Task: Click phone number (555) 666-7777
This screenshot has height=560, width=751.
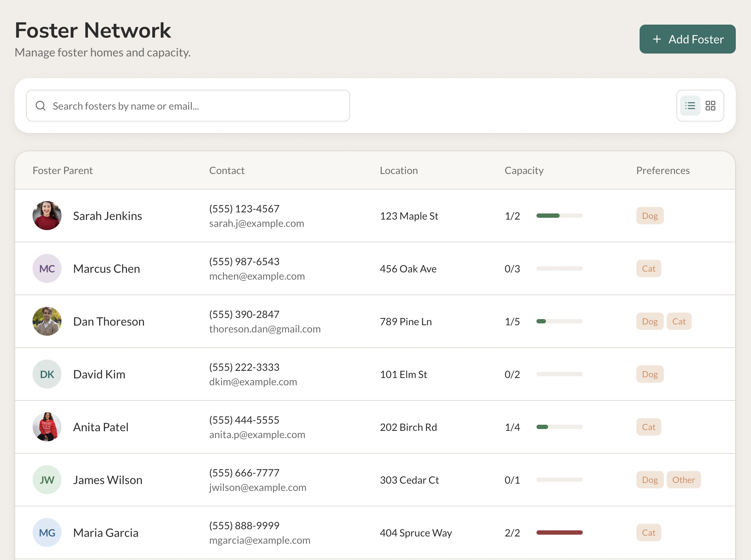Action: click(x=244, y=473)
